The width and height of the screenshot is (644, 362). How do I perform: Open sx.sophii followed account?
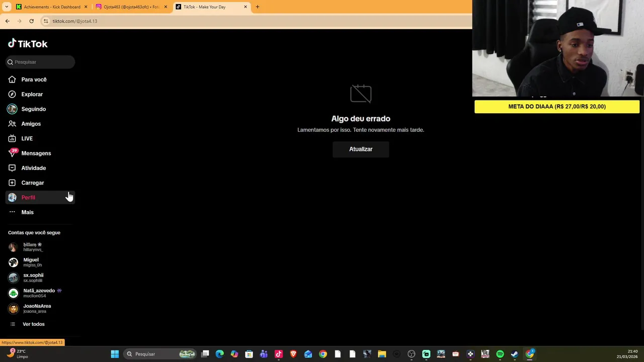[40, 278]
